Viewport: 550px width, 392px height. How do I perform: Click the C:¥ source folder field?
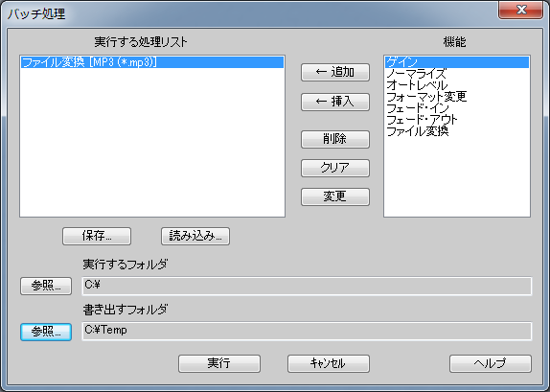(307, 286)
